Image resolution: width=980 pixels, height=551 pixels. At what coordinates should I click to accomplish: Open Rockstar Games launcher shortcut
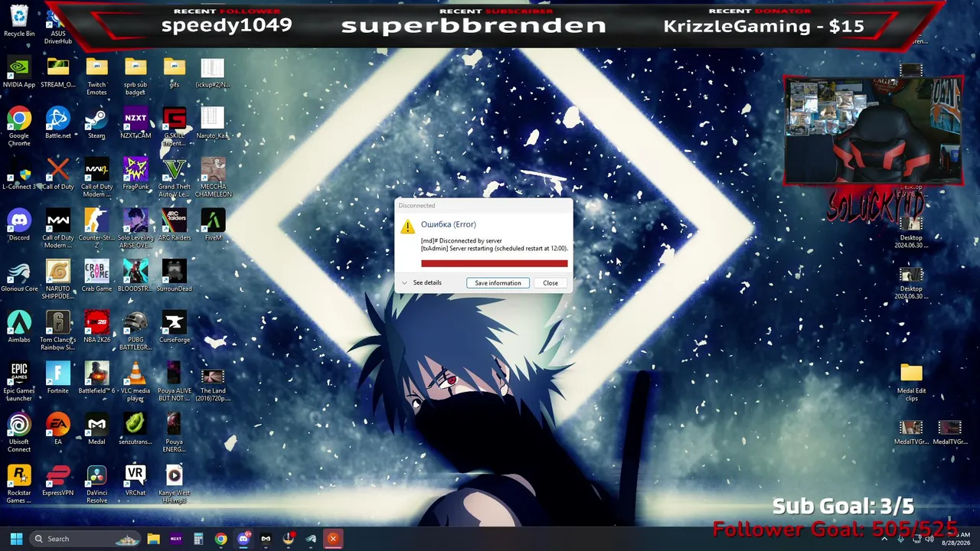[19, 485]
